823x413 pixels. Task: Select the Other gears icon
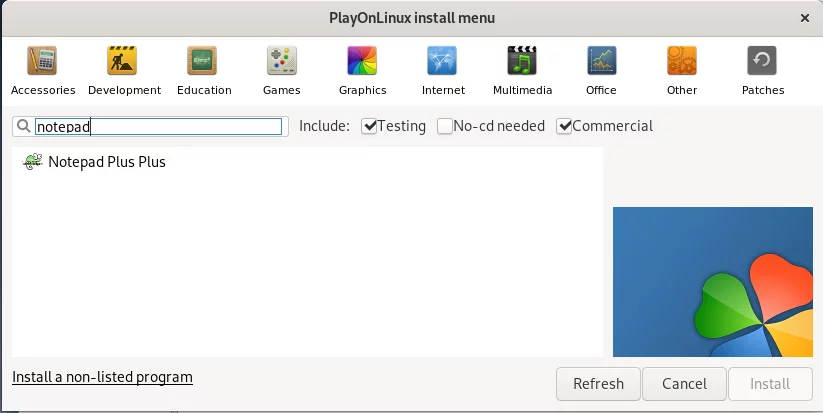point(682,60)
